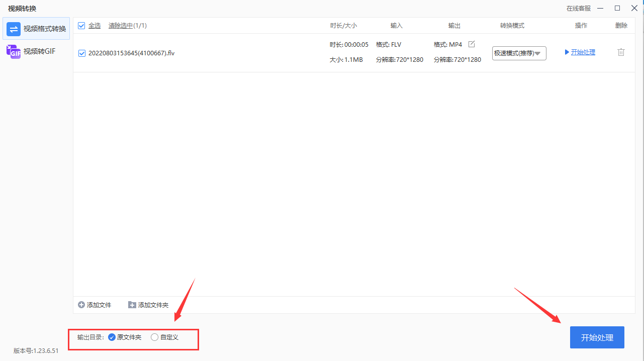
Task: Click the 输出 column header
Action: 454,26
